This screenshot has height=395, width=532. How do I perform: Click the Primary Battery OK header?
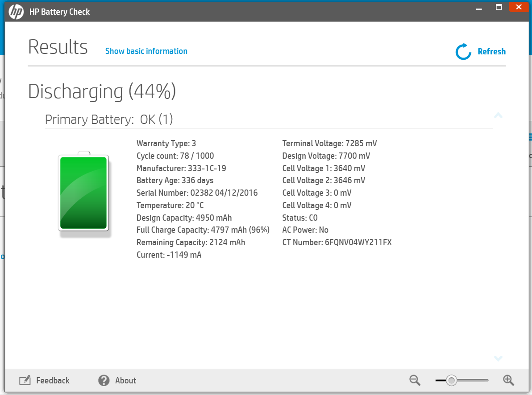coord(108,119)
